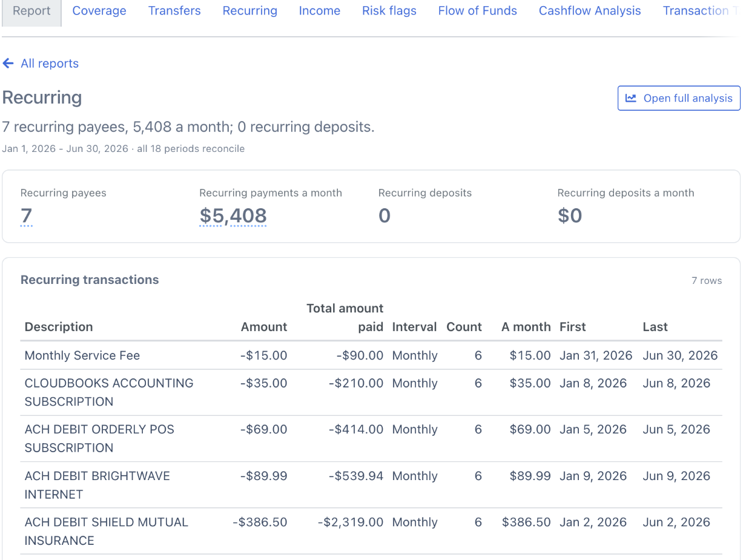Click the -$35.00 amount cell
Image resolution: width=746 pixels, height=560 pixels.
tap(263, 383)
